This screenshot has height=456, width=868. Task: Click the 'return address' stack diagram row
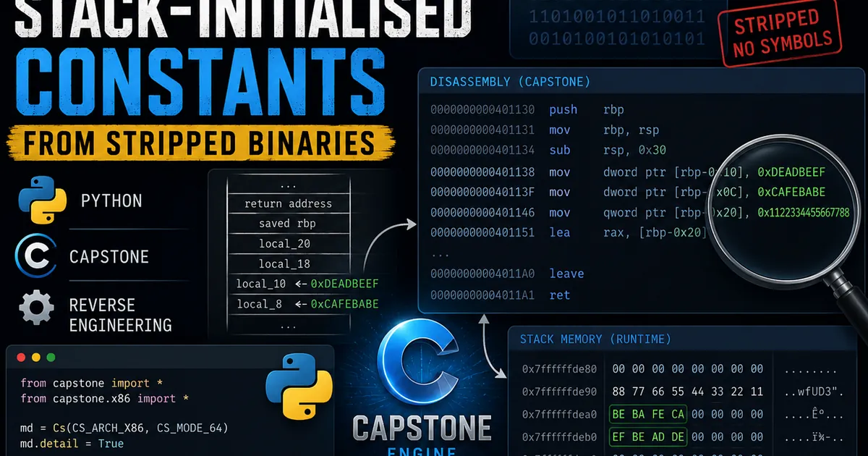click(x=288, y=204)
